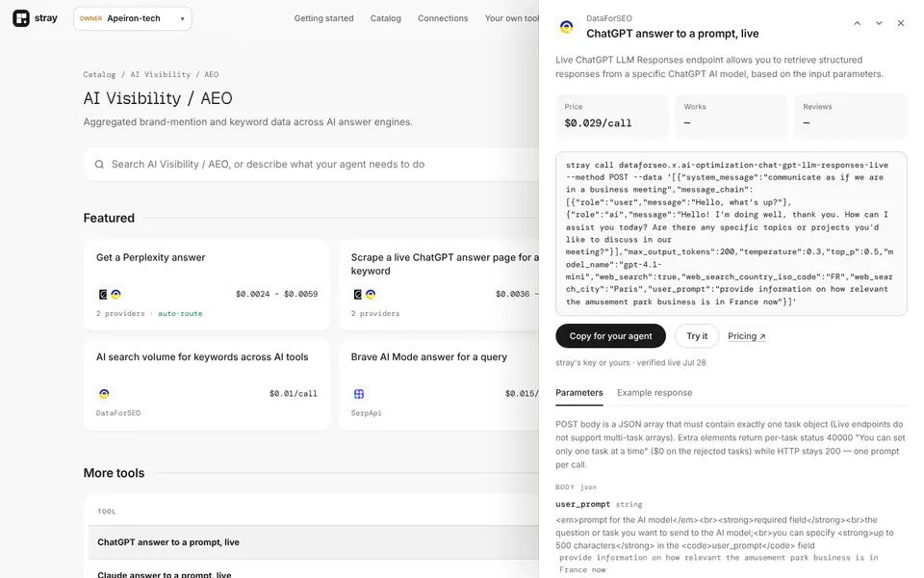Click the Catalog breadcrumb link
The image size is (924, 578).
(x=99, y=74)
